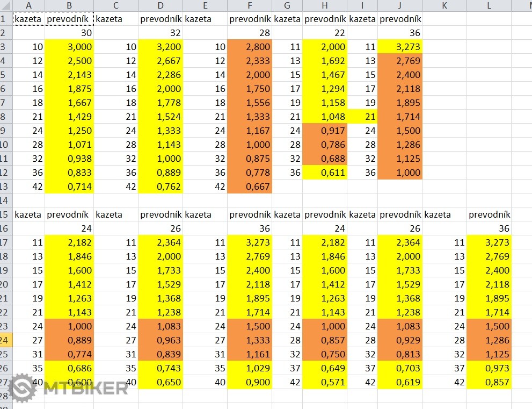Select cell D3 showing 3,200
This screenshot has height=409, width=532.
(161, 47)
